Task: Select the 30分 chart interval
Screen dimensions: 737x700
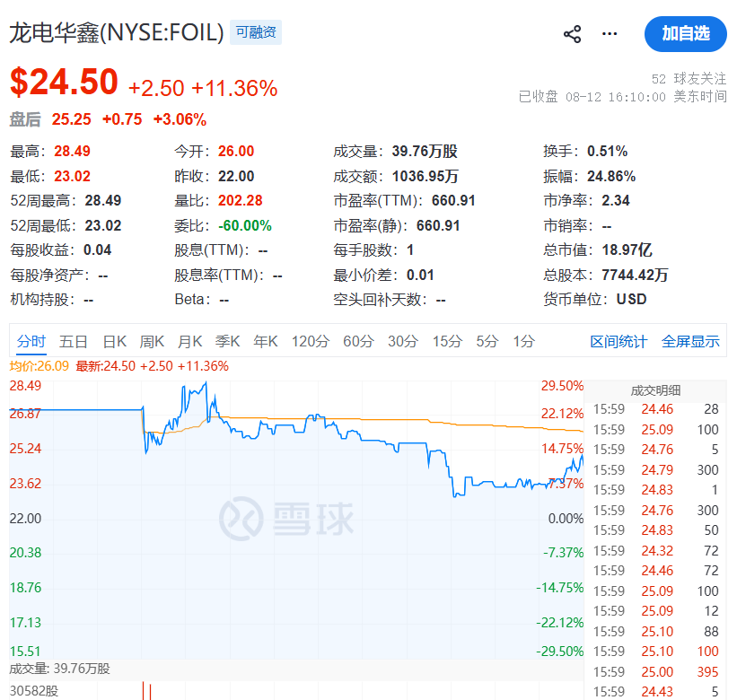Action: [403, 341]
